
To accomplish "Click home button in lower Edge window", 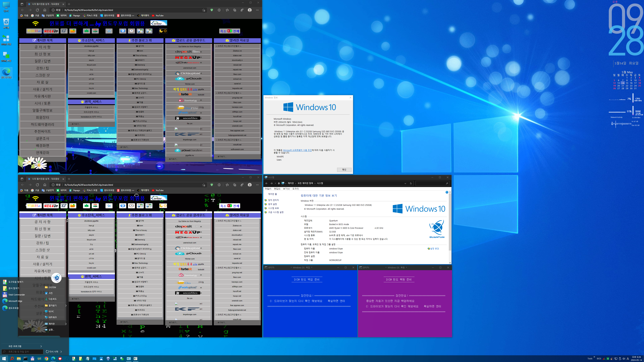I will click(45, 185).
